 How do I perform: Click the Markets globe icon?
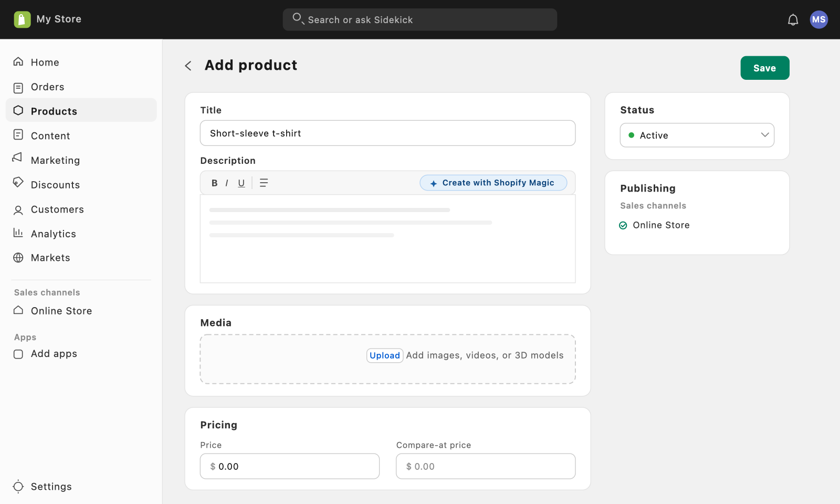18,258
